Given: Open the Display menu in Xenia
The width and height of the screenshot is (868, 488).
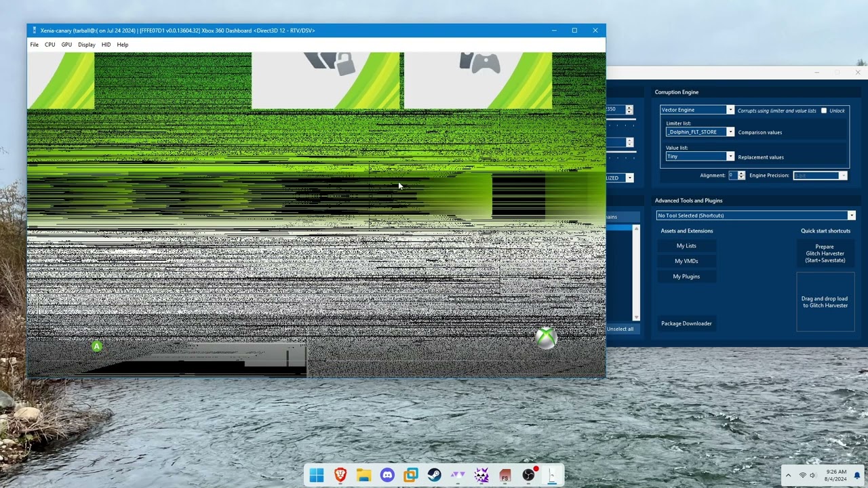Looking at the screenshot, I should tap(86, 45).
